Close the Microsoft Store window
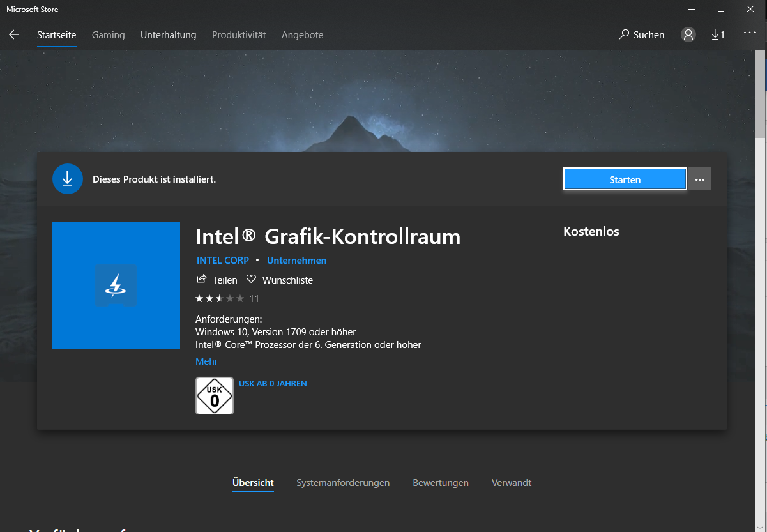The image size is (767, 532). (x=750, y=9)
